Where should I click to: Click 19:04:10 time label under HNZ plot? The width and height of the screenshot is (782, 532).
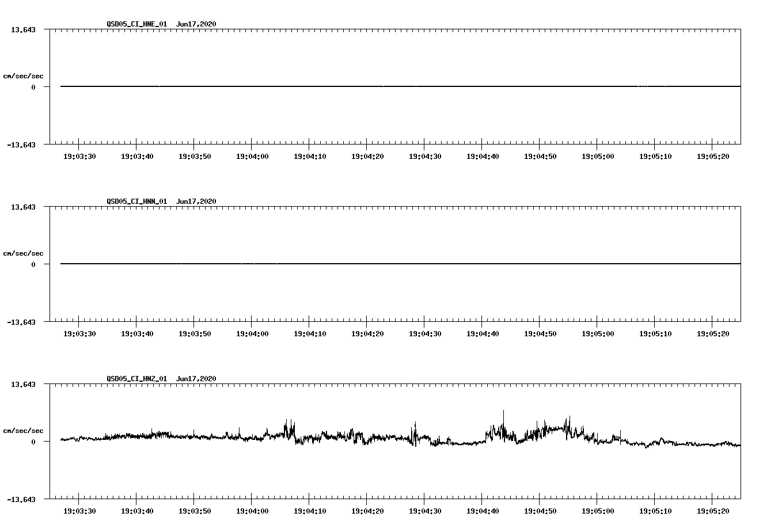pos(310,511)
